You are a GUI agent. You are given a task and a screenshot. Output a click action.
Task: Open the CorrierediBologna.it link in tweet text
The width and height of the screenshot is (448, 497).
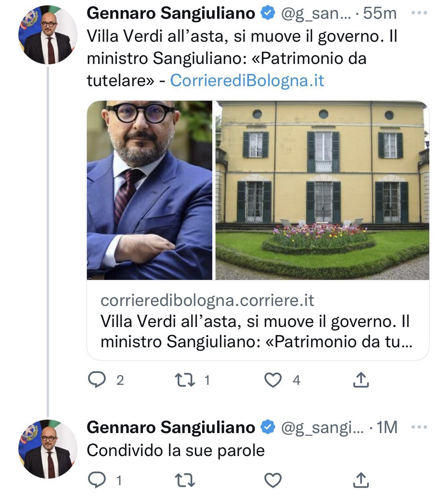click(x=247, y=80)
